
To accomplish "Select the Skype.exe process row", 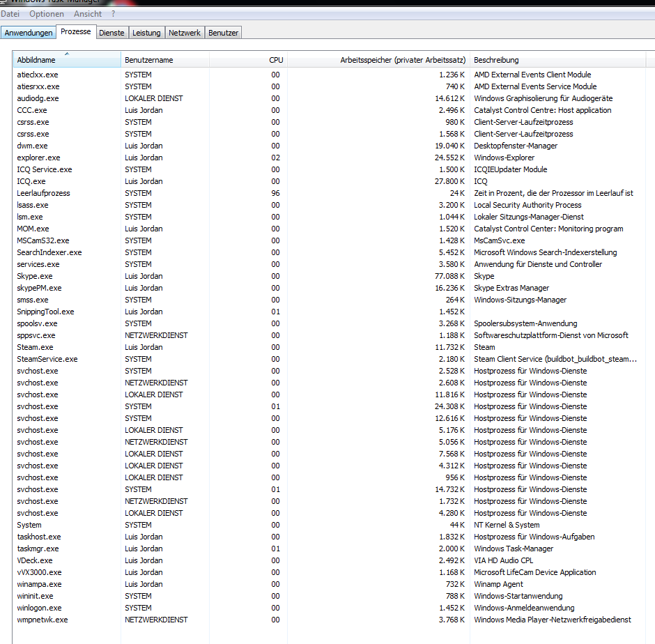I will (x=329, y=276).
